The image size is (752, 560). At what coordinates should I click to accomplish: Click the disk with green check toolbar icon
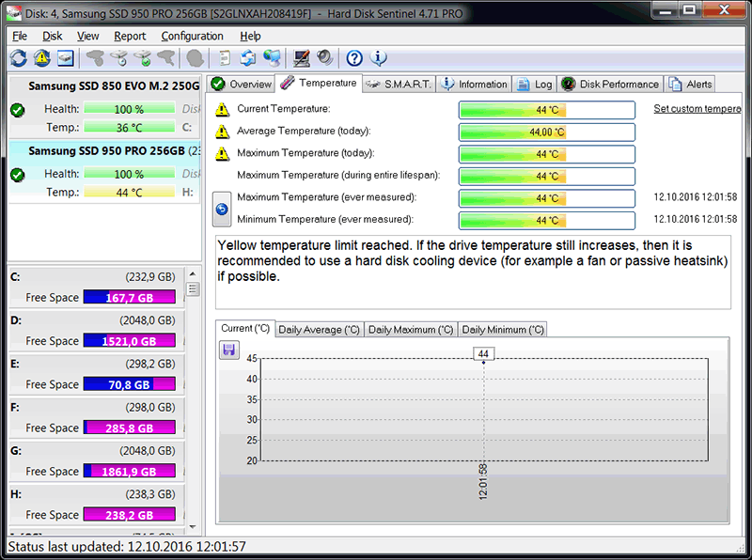pos(143,58)
